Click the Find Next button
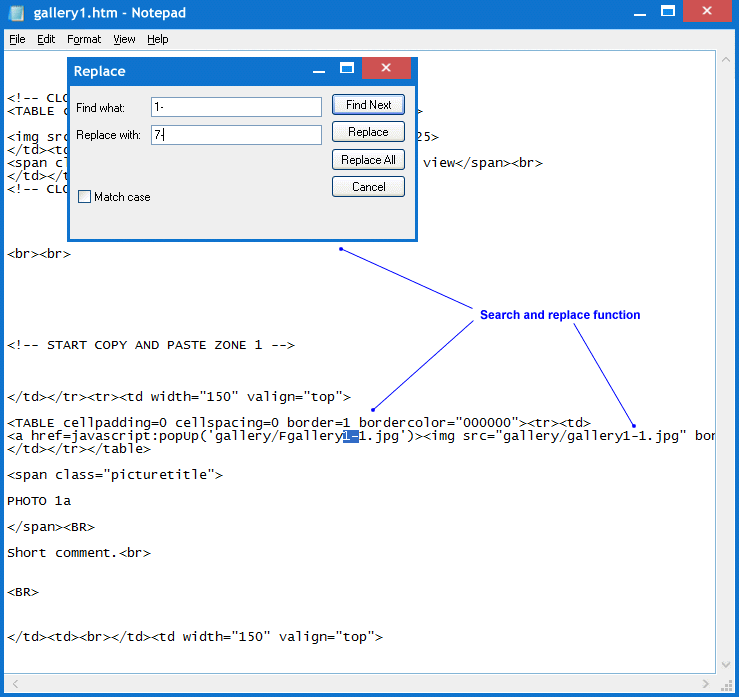 tap(368, 105)
